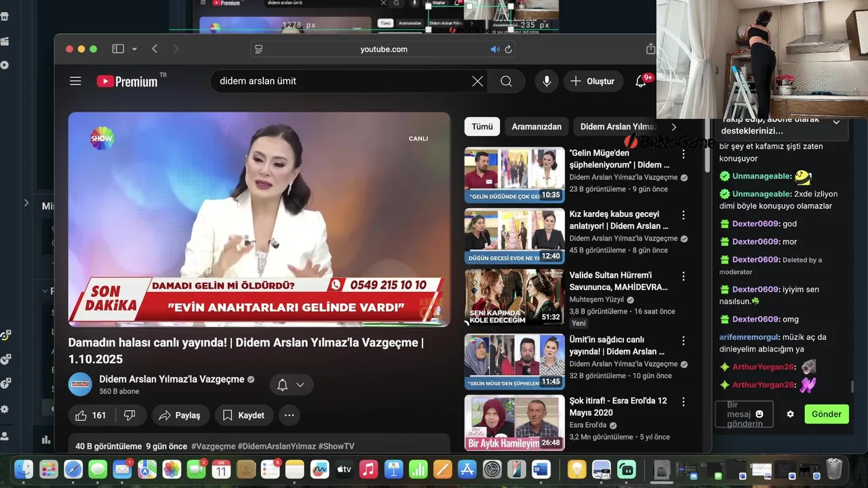The width and height of the screenshot is (868, 488).
Task: Open App Store from the dock
Action: point(467,469)
